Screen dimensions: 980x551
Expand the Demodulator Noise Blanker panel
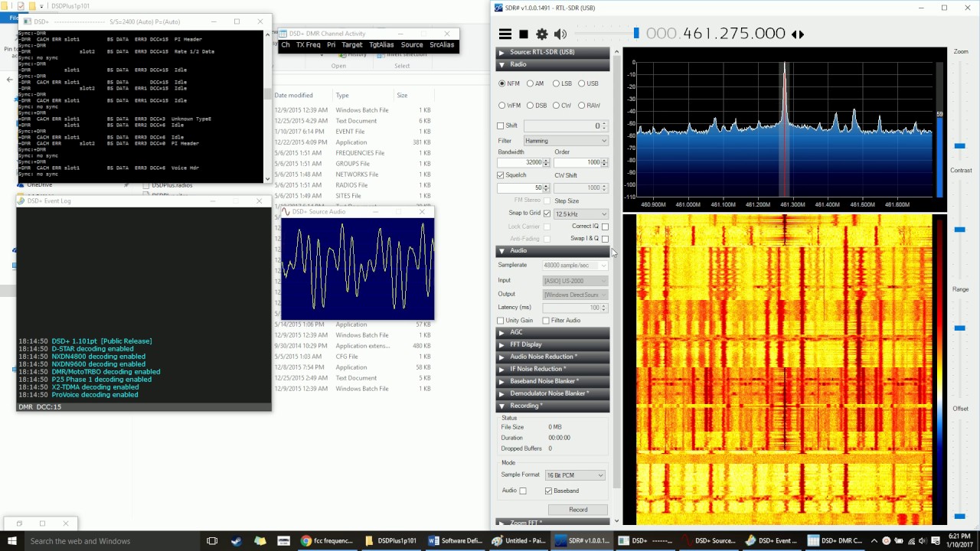[553, 393]
